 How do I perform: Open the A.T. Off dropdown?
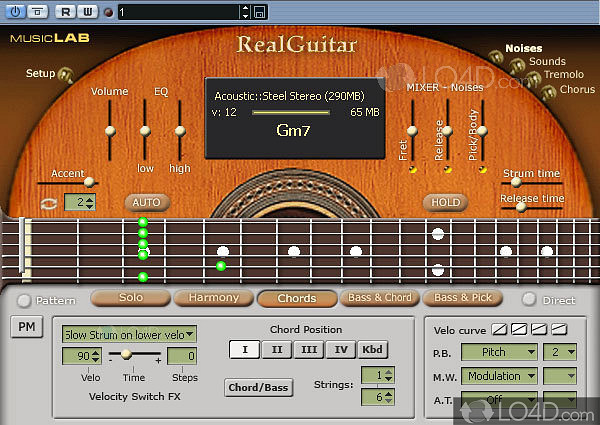point(499,400)
